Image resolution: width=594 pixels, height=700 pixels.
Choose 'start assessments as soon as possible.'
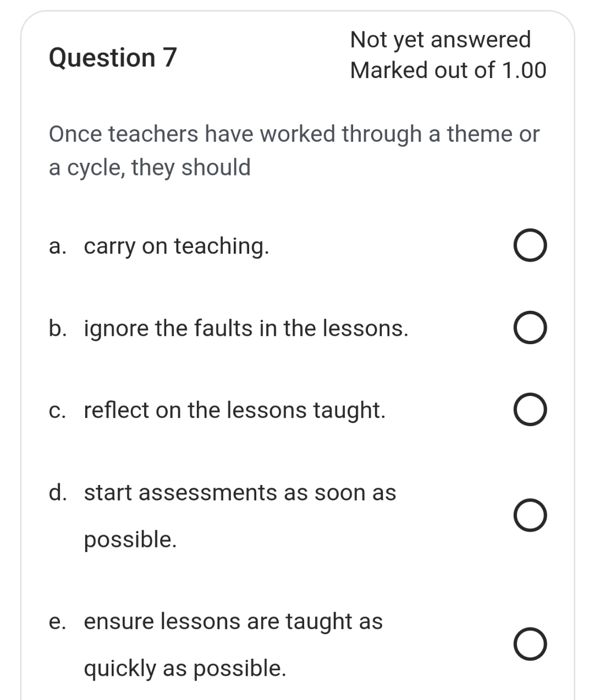(x=240, y=493)
